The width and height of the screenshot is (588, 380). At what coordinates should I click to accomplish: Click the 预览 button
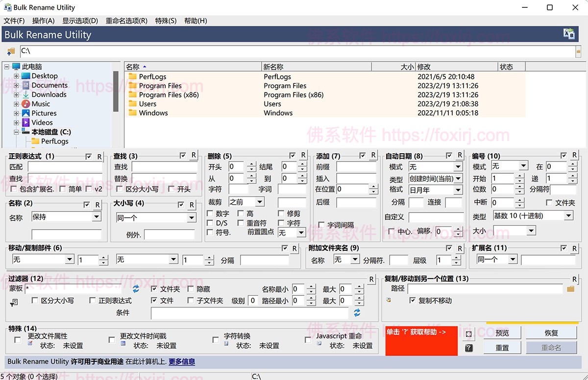tap(502, 332)
